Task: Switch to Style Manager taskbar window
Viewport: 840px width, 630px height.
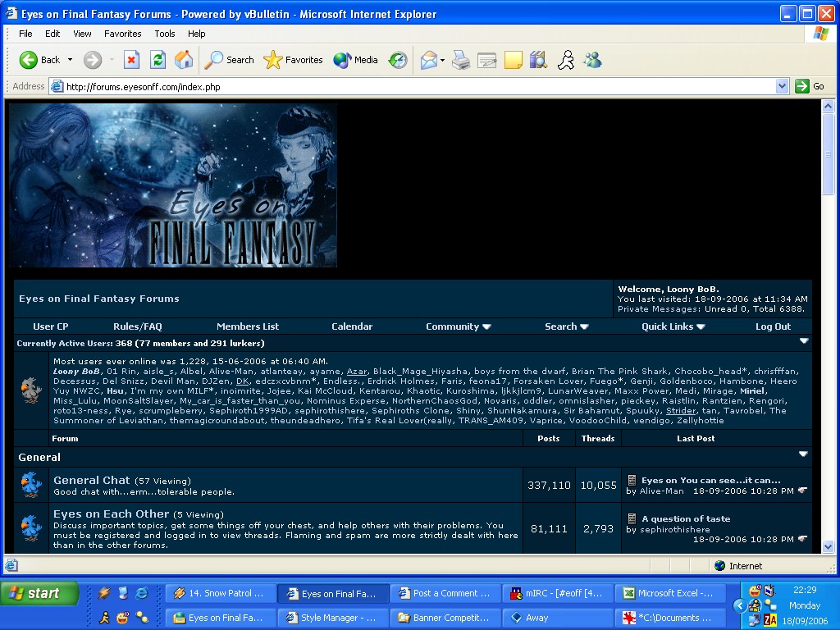Action: tap(333, 618)
